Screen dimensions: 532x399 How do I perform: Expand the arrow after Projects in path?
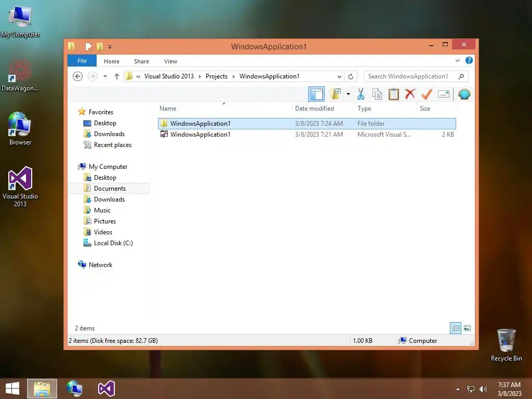tap(233, 77)
